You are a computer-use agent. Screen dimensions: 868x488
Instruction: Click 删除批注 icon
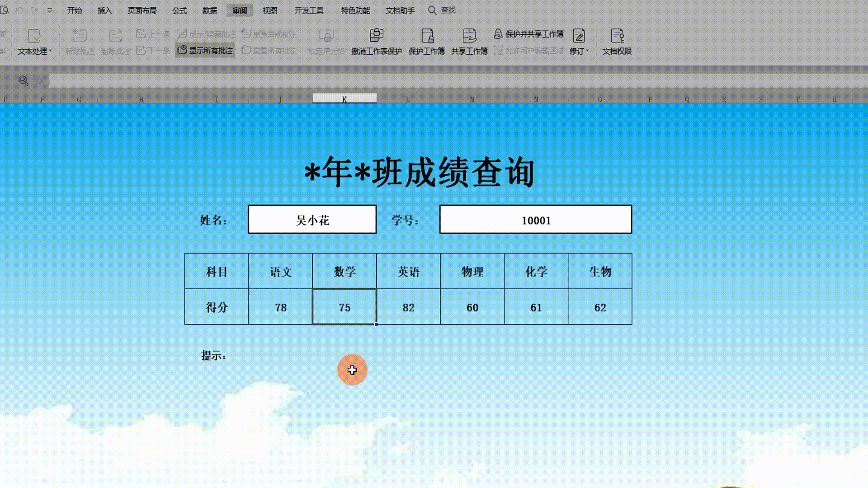116,36
